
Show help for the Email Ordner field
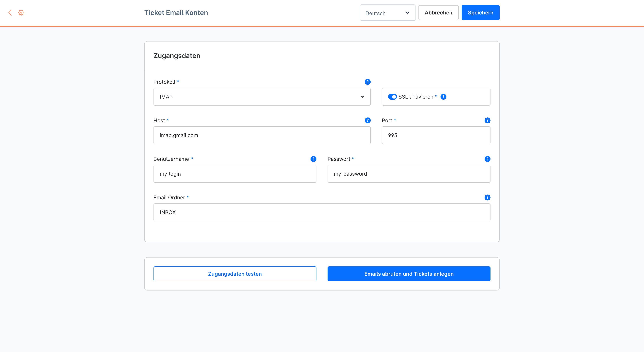pos(487,198)
